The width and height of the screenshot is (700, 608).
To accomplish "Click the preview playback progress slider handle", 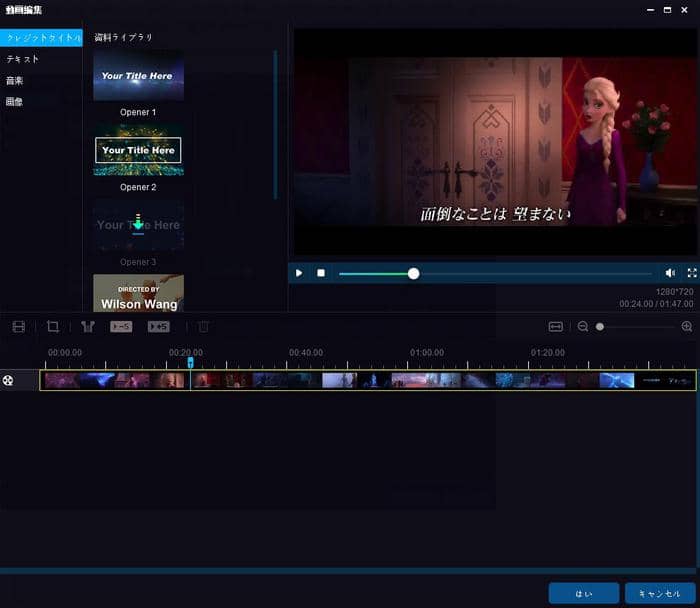I will (x=413, y=273).
